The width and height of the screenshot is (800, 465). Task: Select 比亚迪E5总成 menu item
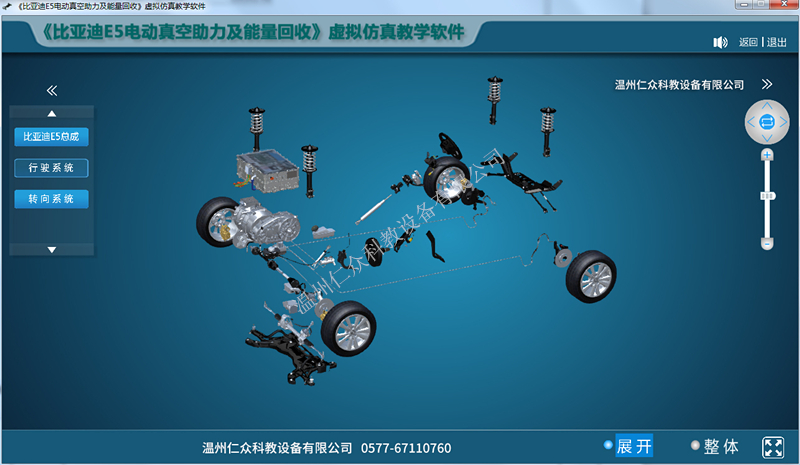(x=52, y=137)
